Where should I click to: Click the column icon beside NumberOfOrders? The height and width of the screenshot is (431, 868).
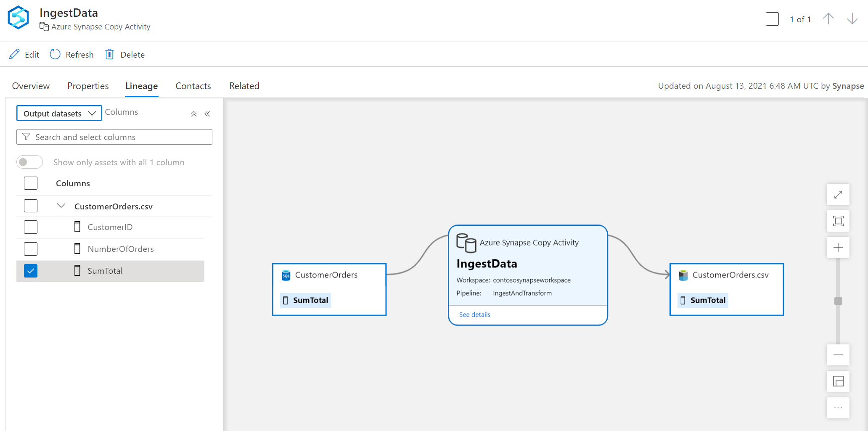click(77, 249)
